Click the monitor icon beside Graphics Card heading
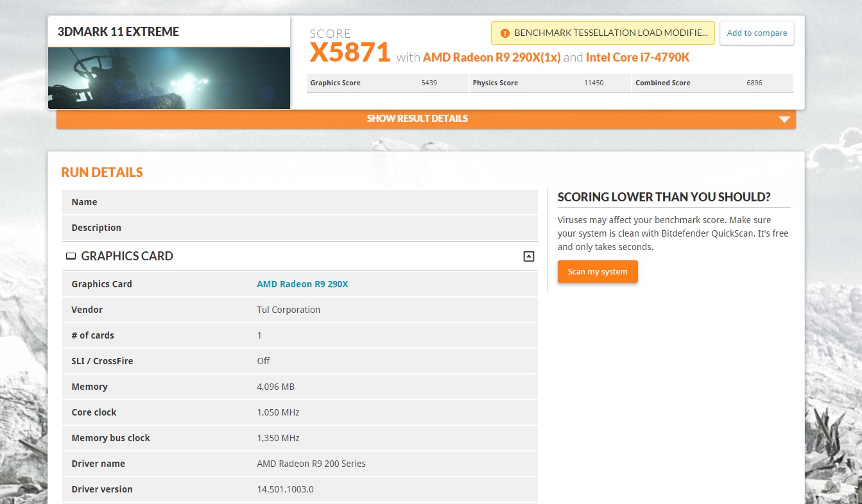862x504 pixels. pos(71,256)
